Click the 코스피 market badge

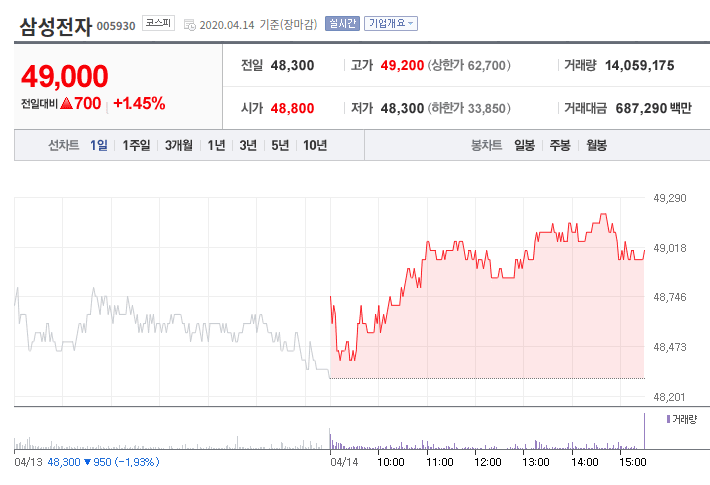(158, 22)
